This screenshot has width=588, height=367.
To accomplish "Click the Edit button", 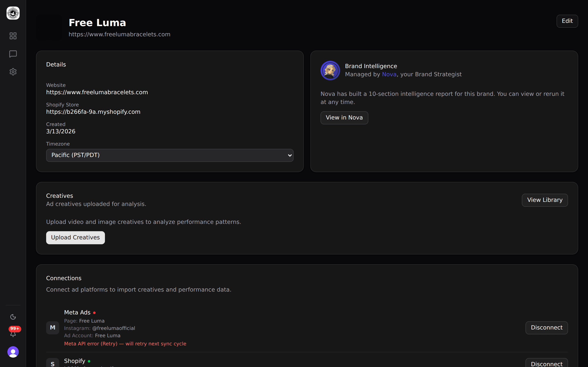I will point(567,21).
